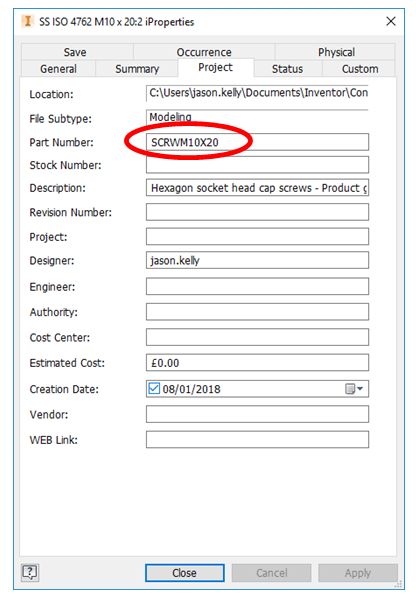Click the Stock Number input field
The image size is (416, 598).
[257, 165]
